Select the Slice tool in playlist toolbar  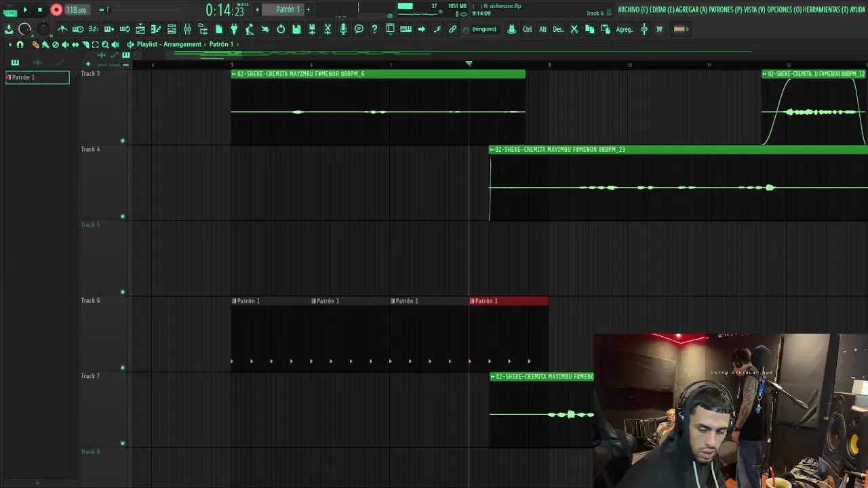[85, 45]
